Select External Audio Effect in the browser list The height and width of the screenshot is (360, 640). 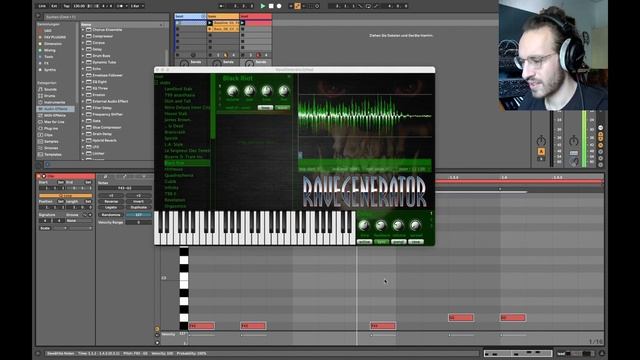110,102
